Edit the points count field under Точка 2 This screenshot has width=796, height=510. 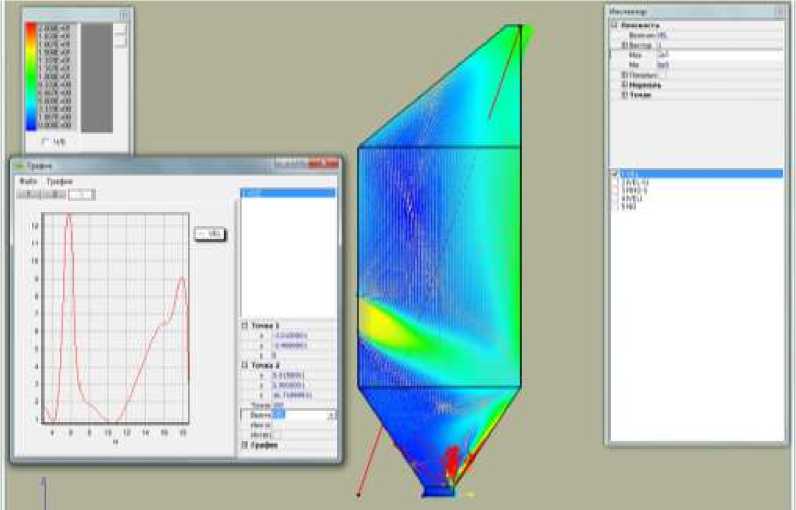[304, 405]
